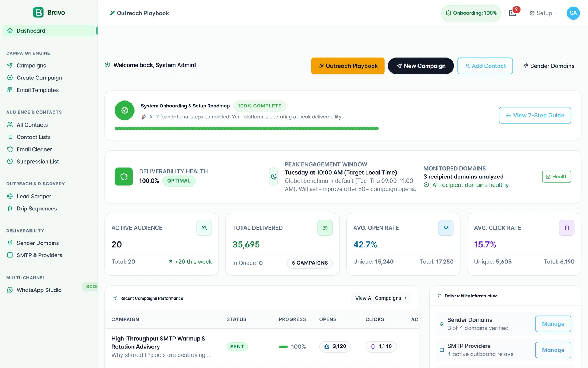Expand the Setup dropdown menu
The height and width of the screenshot is (368, 588).
(x=543, y=13)
